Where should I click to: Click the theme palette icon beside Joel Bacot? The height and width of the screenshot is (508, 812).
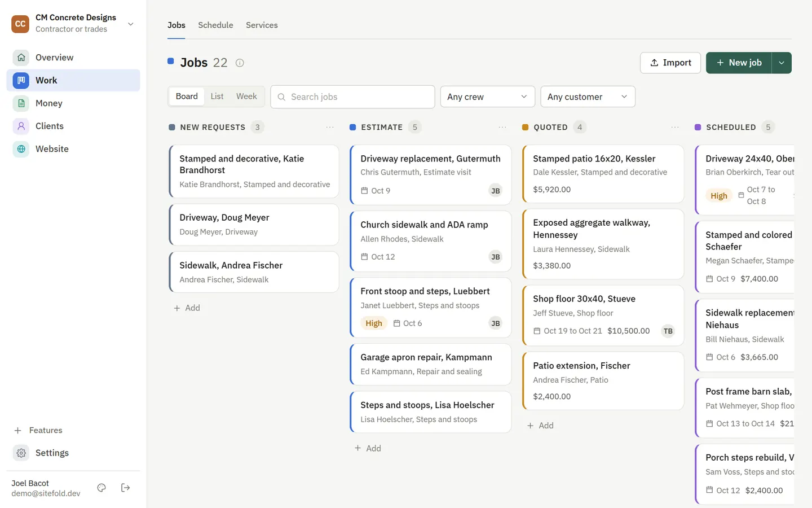click(x=101, y=488)
